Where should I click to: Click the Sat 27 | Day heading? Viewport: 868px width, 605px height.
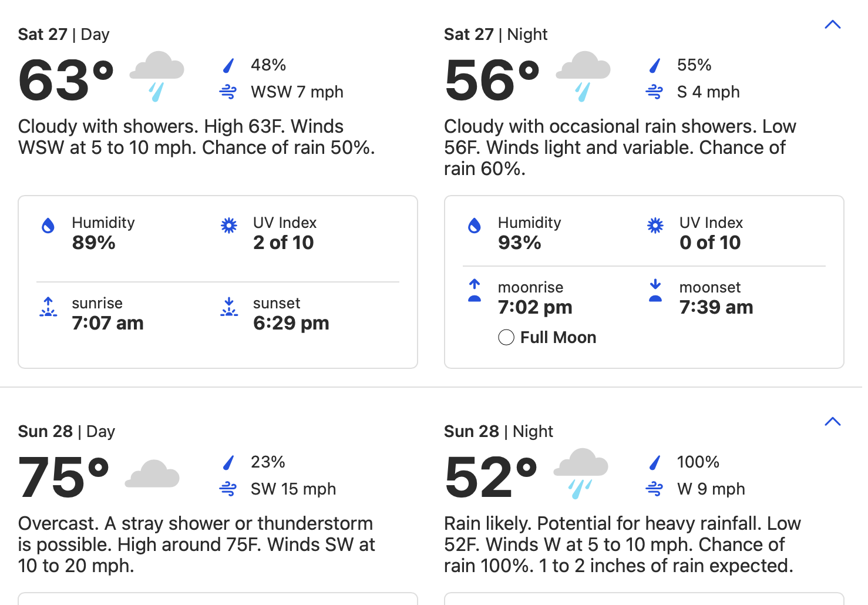(63, 35)
